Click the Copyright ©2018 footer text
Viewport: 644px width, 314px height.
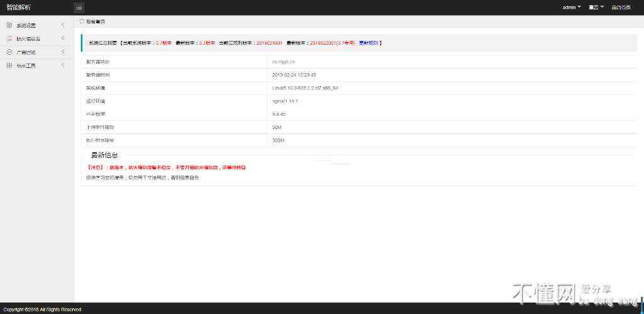coord(42,310)
